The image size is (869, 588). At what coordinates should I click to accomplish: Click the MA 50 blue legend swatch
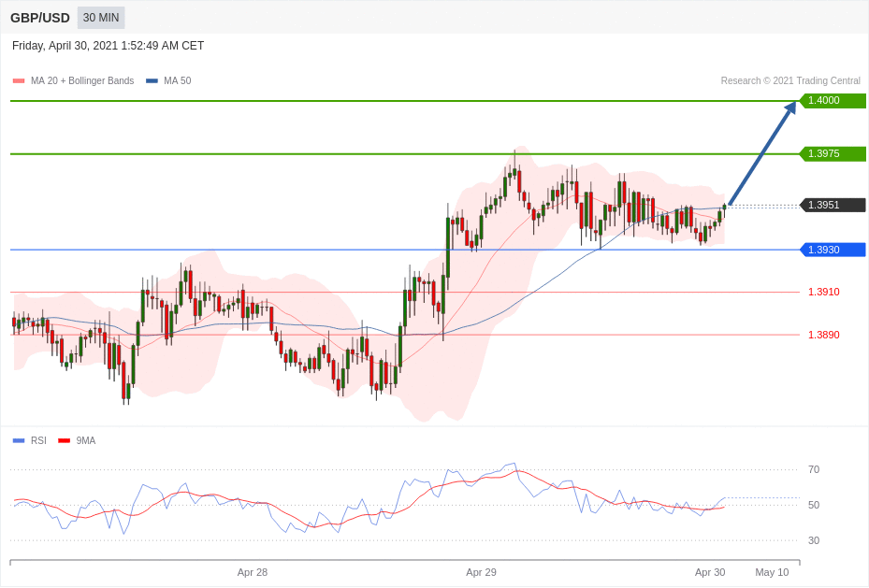[x=152, y=81]
